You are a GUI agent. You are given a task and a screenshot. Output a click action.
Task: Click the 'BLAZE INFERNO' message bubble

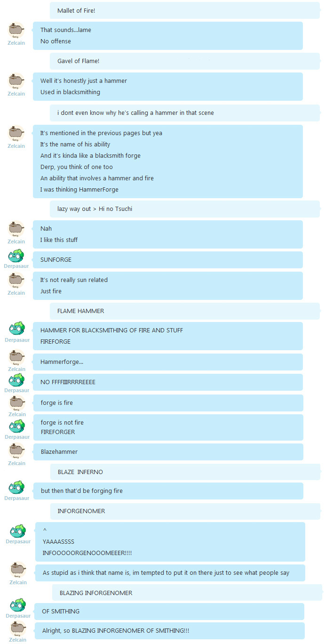point(185,472)
